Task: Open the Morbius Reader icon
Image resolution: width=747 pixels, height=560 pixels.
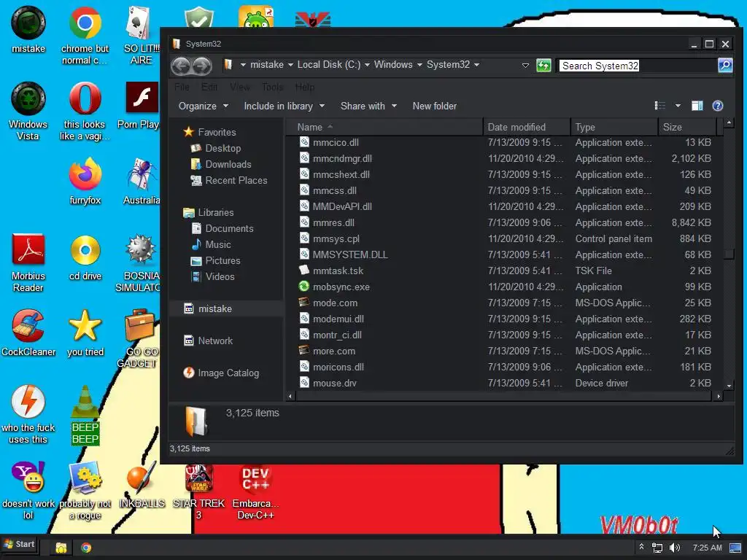Action: coord(28,262)
